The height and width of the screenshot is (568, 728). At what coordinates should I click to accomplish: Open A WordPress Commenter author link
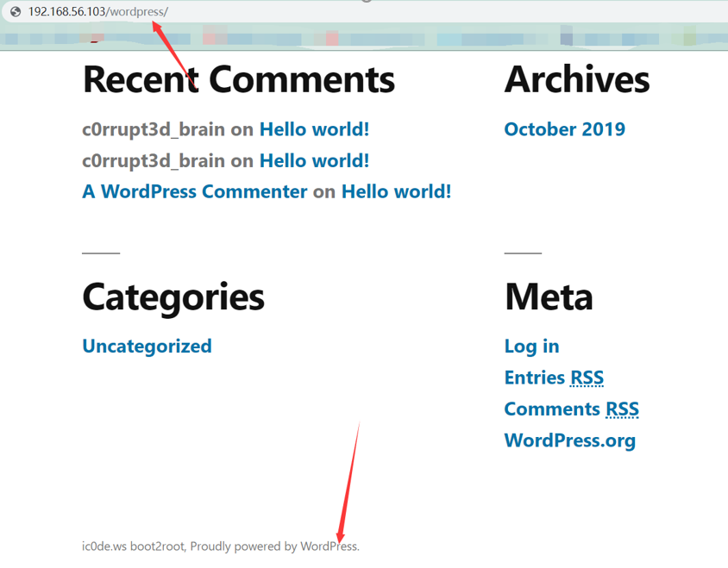pos(195,191)
